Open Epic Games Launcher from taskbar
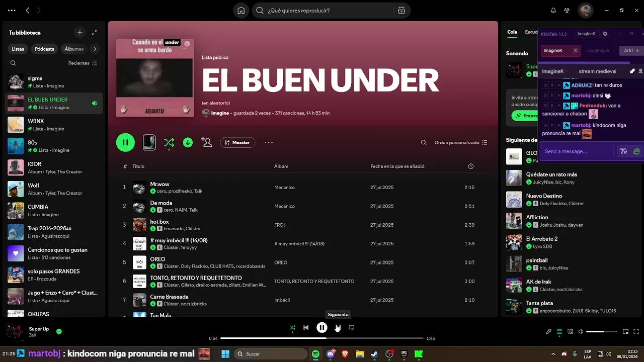Viewport: 644px width, 362px height. (x=404, y=354)
